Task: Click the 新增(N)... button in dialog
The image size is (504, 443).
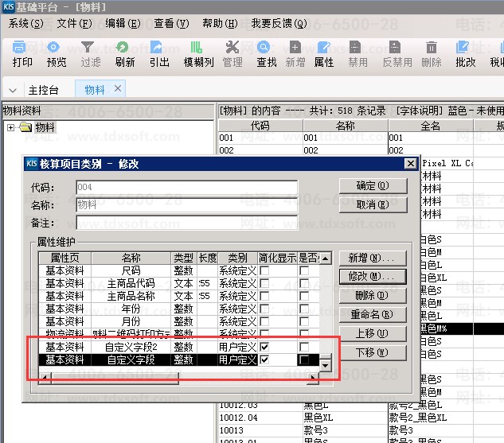Action: tap(373, 258)
